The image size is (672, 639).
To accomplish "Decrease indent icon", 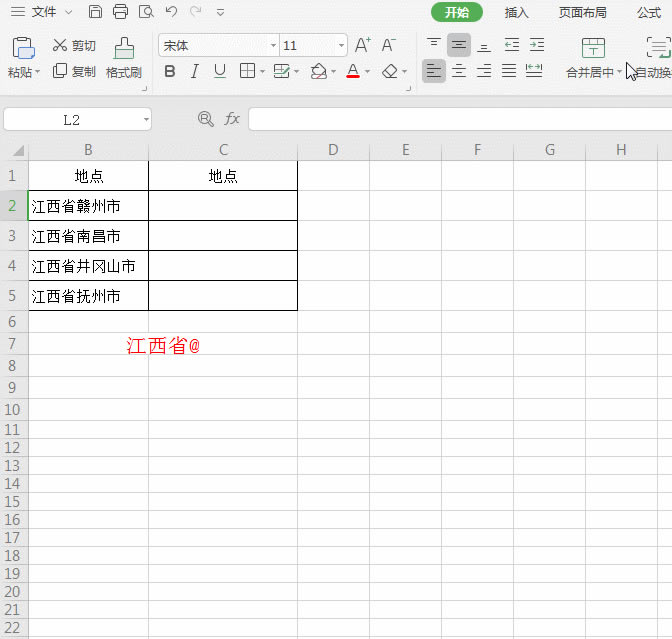I will pyautogui.click(x=512, y=45).
